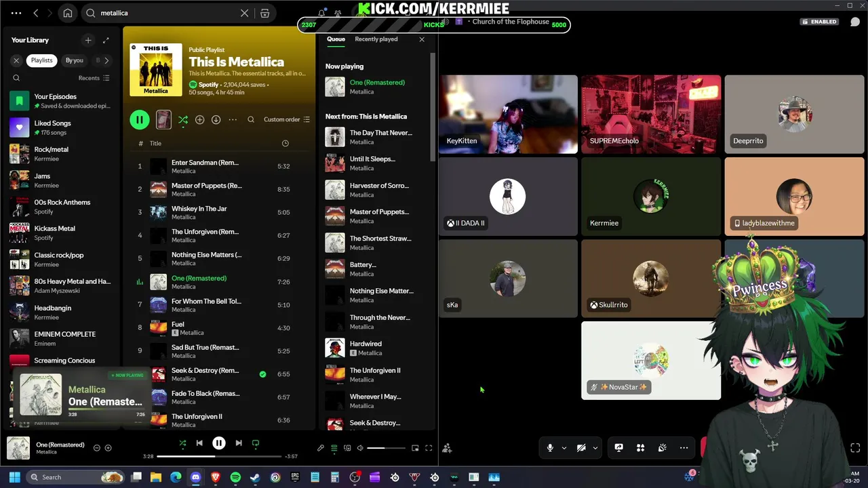Viewport: 868px width, 488px height.
Task: Skip to the next track
Action: point(239,443)
